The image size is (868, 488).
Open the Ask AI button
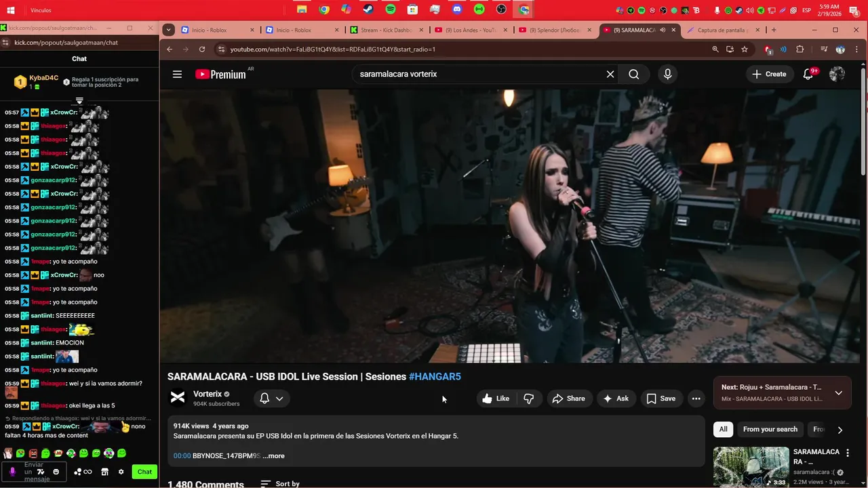616,399
